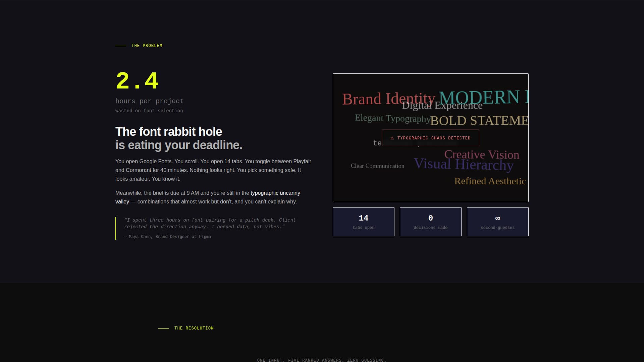Click the warning icon in chaos alert
Image resolution: width=644 pixels, height=362 pixels.
[392, 138]
